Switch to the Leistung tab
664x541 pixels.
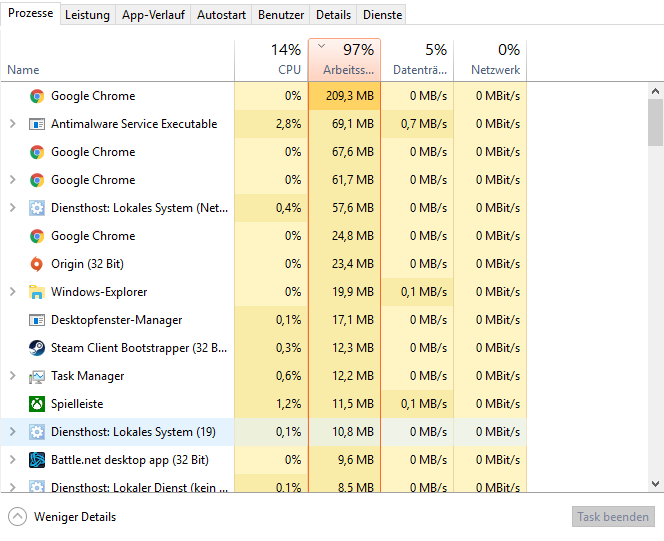(x=87, y=15)
